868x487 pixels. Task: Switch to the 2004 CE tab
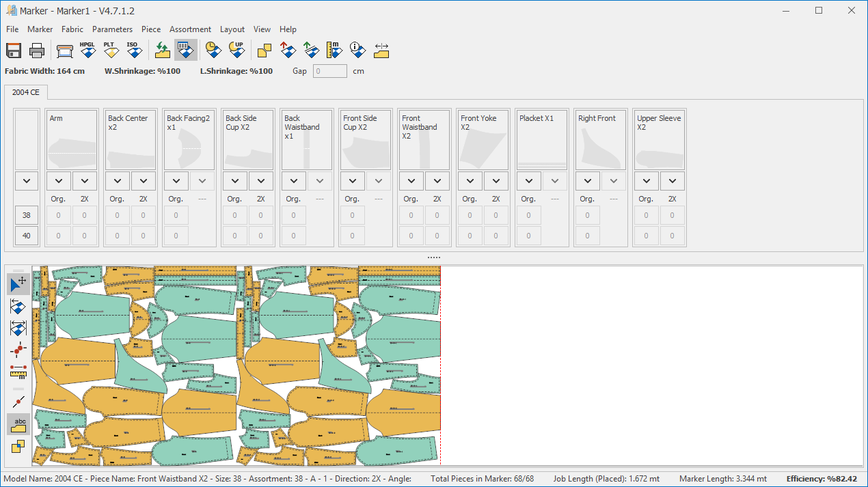pos(25,92)
